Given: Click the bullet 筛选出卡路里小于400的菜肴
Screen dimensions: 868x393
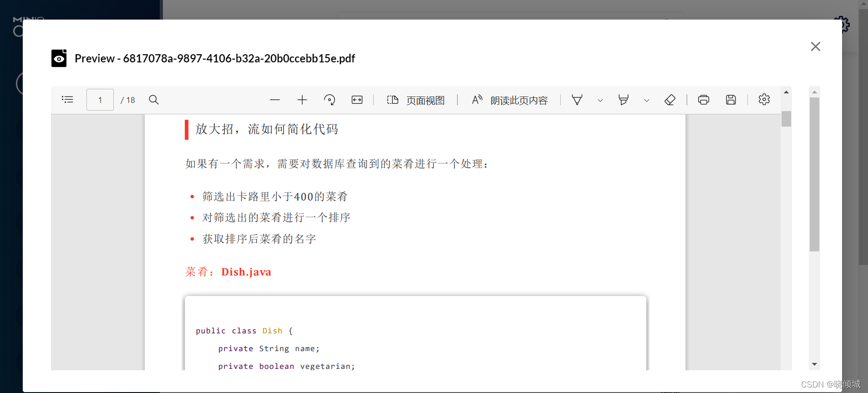Looking at the screenshot, I should click(275, 197).
